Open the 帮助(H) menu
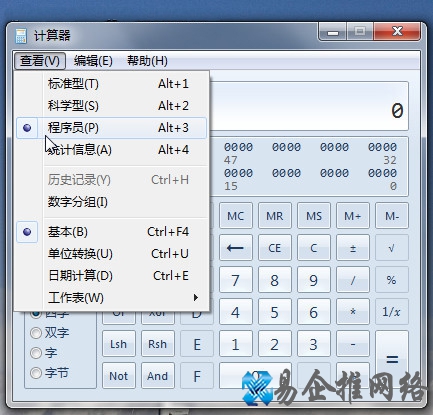The height and width of the screenshot is (415, 433). 147,61
